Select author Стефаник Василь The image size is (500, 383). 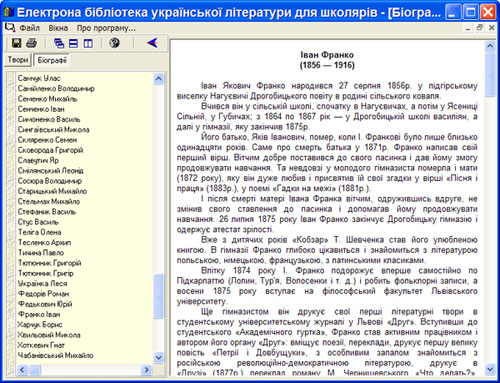47,212
